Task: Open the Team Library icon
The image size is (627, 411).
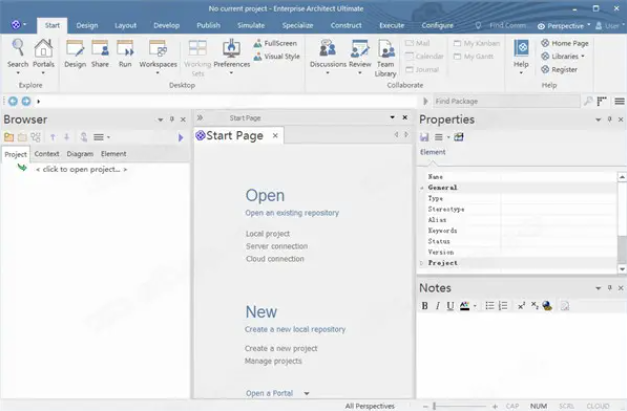Action: click(x=386, y=53)
